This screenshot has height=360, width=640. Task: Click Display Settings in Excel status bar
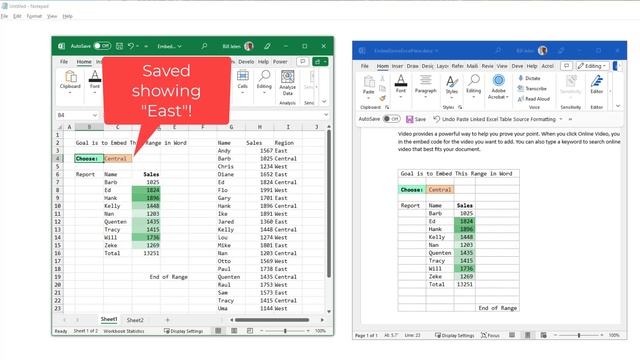click(183, 331)
